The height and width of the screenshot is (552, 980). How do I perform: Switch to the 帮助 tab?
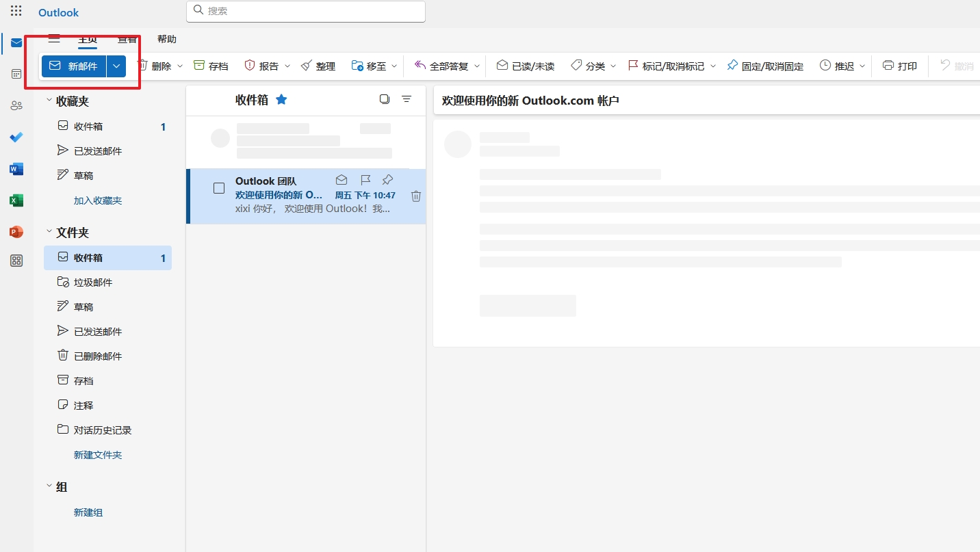click(x=166, y=40)
